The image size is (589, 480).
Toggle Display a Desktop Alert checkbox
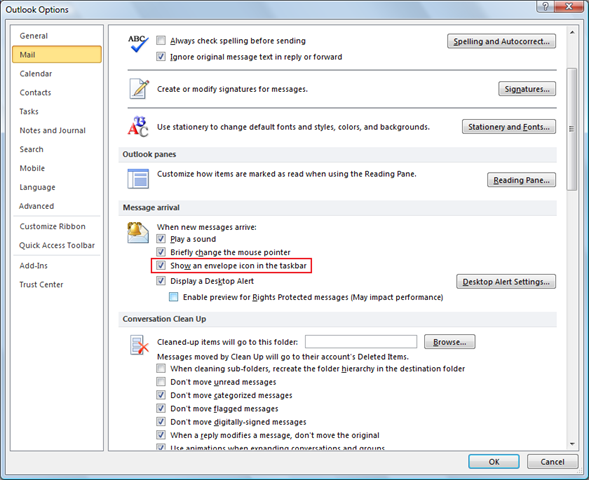[x=161, y=281]
